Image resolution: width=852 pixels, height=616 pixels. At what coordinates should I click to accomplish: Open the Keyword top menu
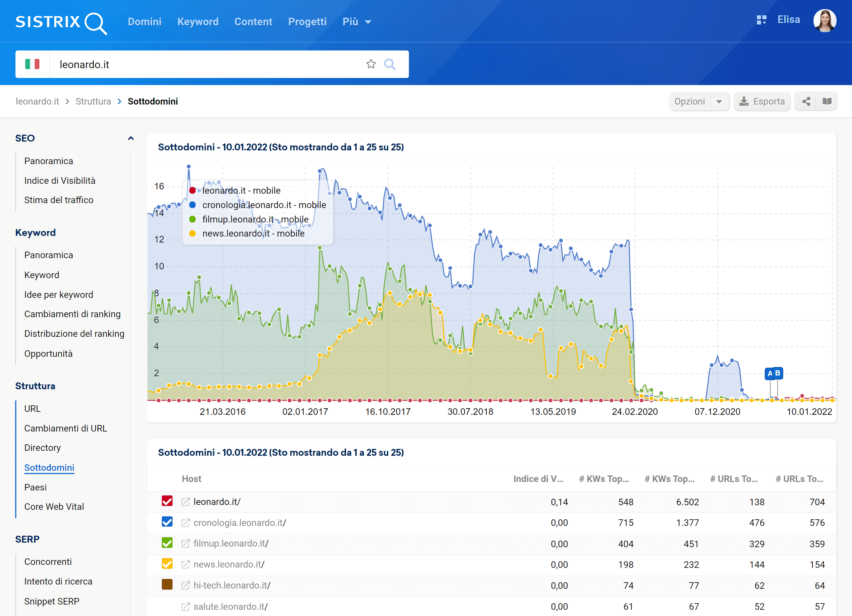click(198, 22)
